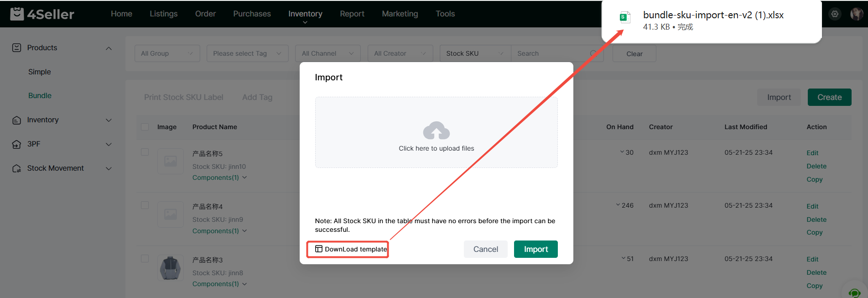868x298 pixels.
Task: Open the All Group dropdown
Action: [167, 53]
